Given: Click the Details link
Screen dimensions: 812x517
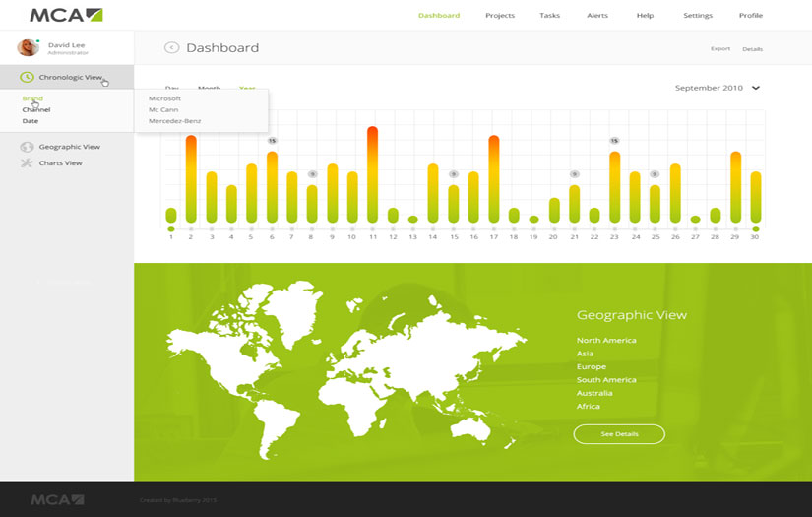Looking at the screenshot, I should click(752, 49).
